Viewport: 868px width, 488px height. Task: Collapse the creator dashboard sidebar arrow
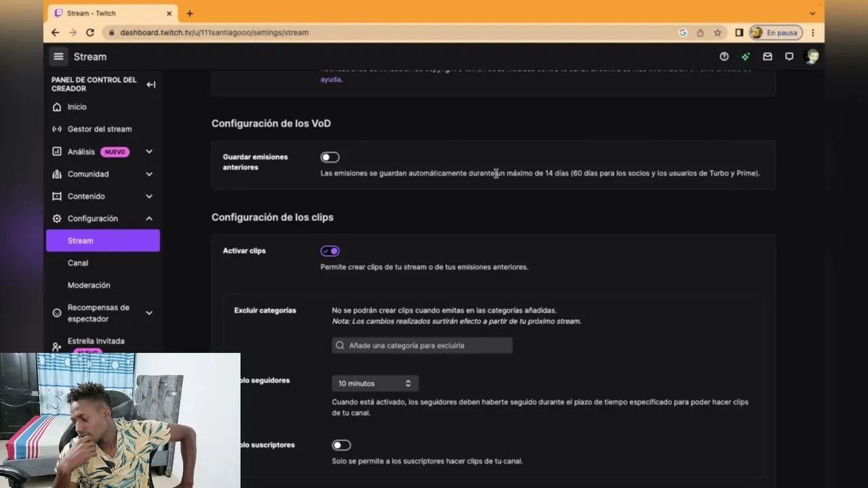(151, 85)
